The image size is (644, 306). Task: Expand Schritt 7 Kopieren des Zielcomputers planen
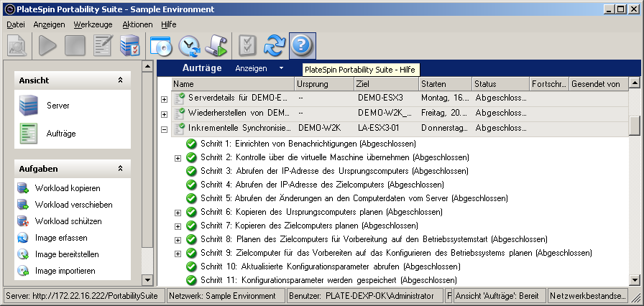[178, 226]
